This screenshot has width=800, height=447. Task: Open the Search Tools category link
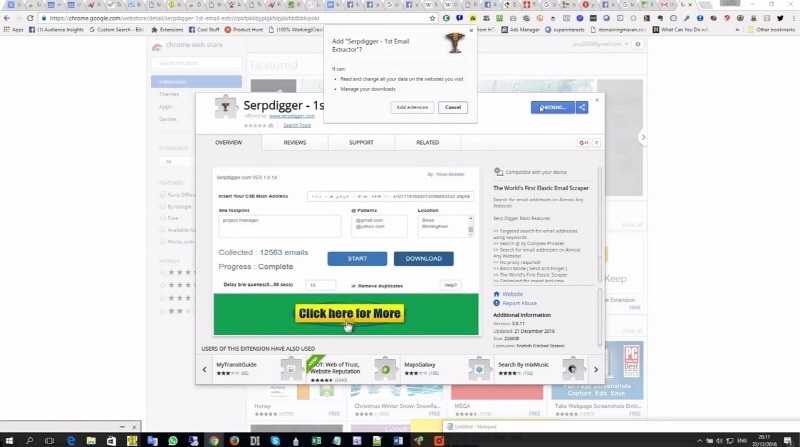pyautogui.click(x=297, y=125)
